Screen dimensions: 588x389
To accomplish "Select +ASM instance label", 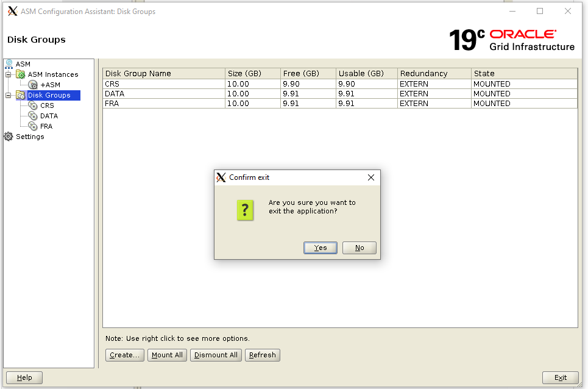I will pyautogui.click(x=50, y=85).
